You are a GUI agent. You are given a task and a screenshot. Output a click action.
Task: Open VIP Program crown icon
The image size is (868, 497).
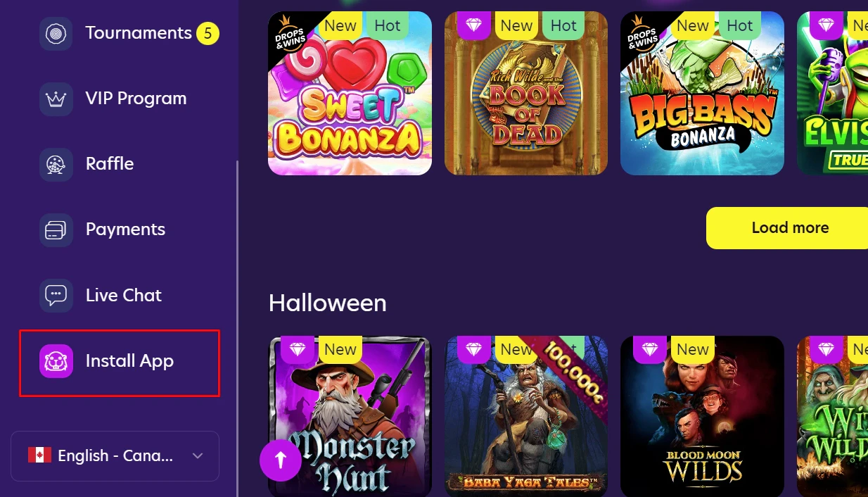56,99
